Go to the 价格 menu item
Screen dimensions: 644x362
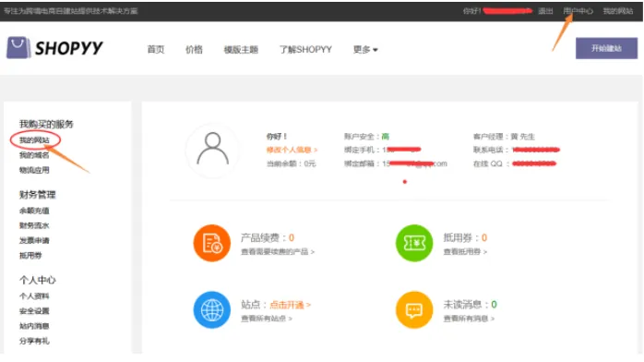[x=194, y=49]
